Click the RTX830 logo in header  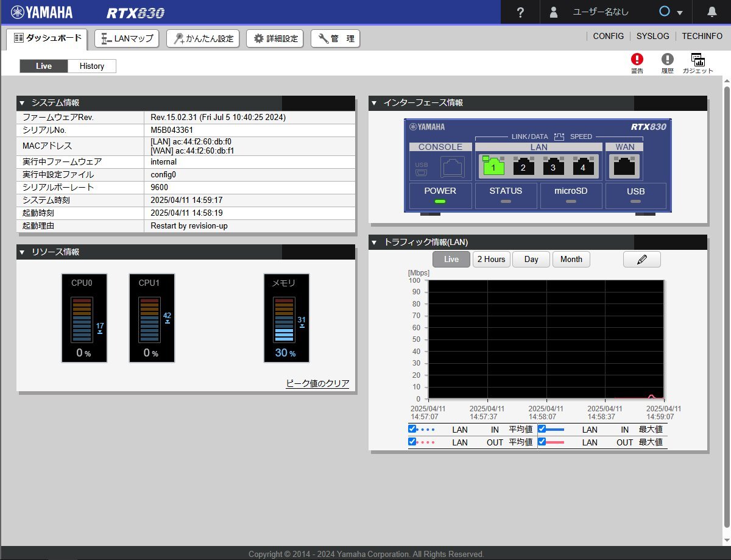tap(135, 13)
